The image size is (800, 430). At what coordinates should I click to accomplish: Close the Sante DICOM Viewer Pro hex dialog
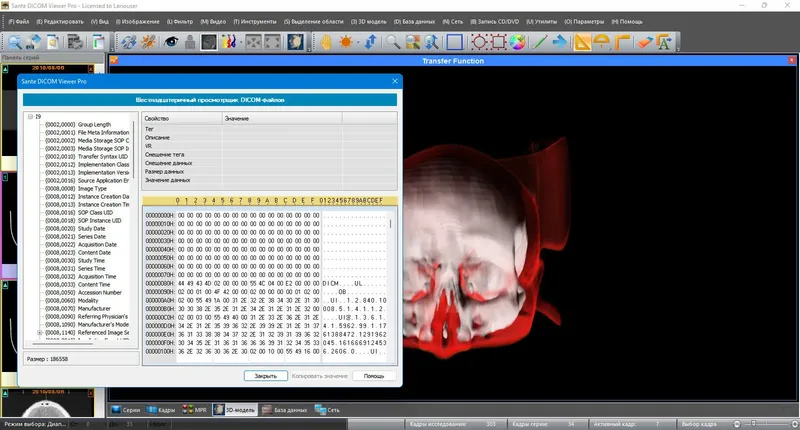point(394,81)
